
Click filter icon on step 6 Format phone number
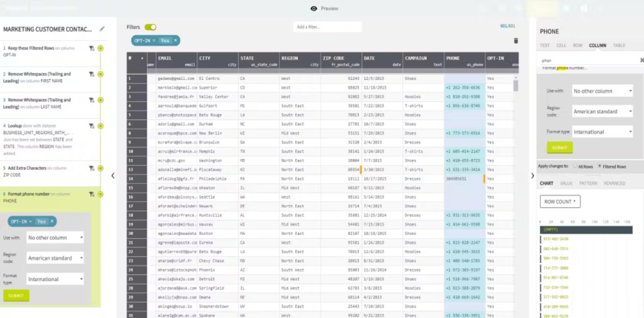point(92,194)
